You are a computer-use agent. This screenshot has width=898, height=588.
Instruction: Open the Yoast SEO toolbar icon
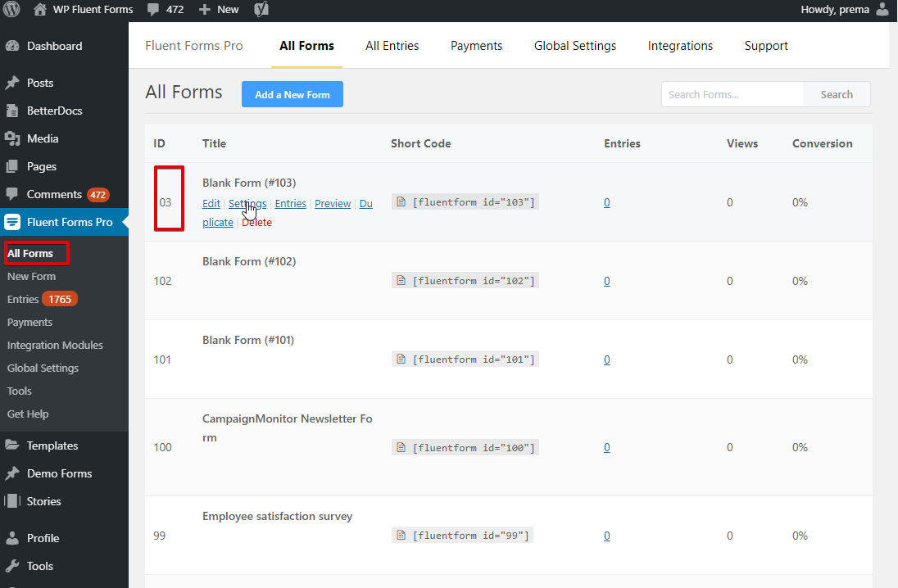click(x=261, y=9)
